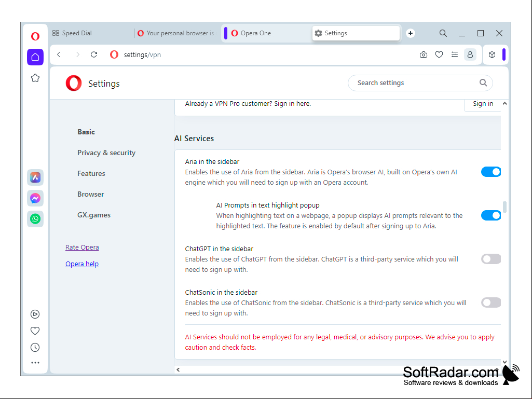The height and width of the screenshot is (399, 532).
Task: Click the red AI Services caution notice
Action: [x=339, y=342]
